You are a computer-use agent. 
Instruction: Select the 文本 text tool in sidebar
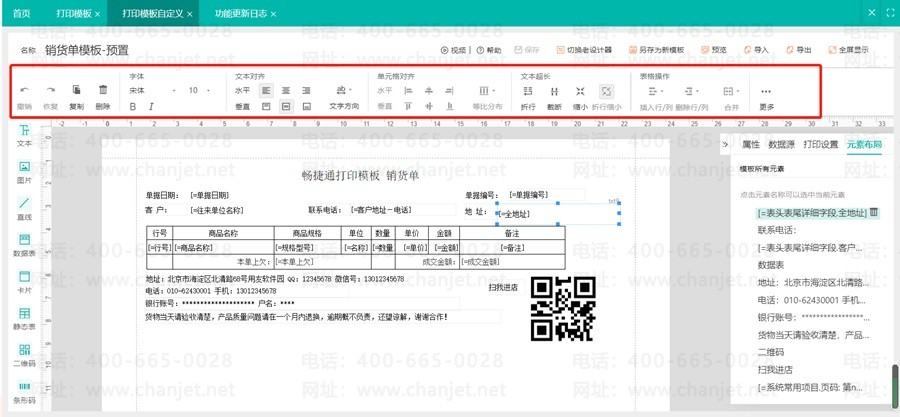(x=25, y=135)
